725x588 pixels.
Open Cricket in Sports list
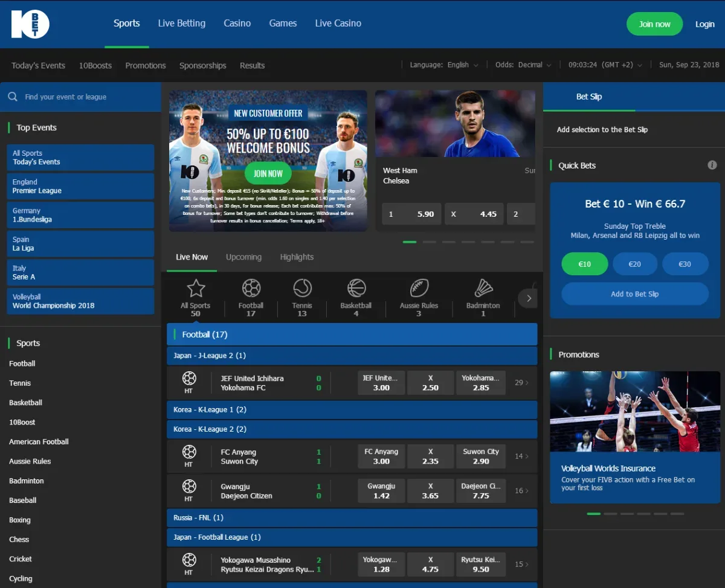click(x=21, y=559)
